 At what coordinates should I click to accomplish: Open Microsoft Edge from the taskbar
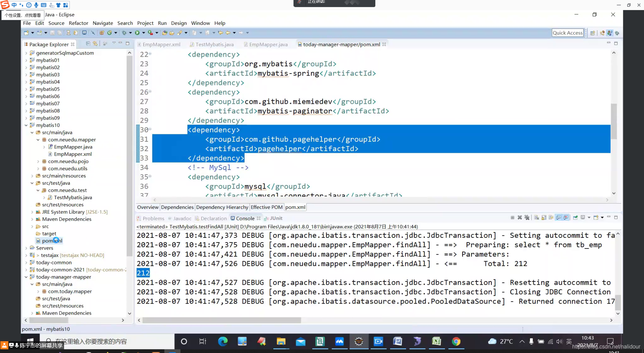[x=223, y=342]
